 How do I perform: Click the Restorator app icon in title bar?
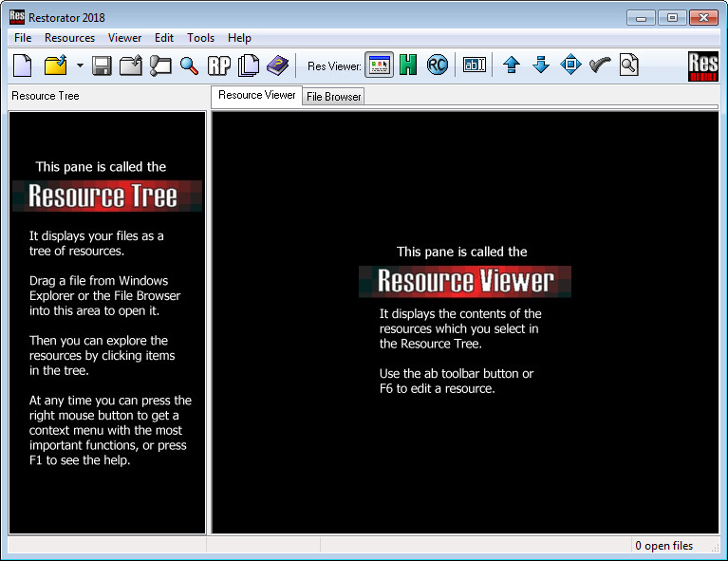(x=17, y=17)
